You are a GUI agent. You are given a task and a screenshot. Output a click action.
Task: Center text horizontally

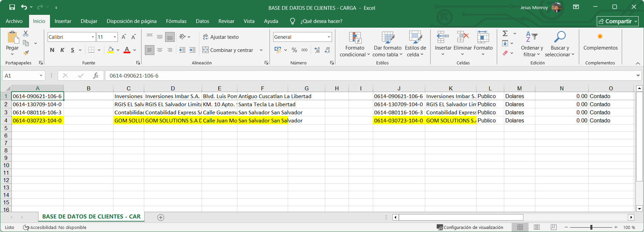click(x=160, y=50)
